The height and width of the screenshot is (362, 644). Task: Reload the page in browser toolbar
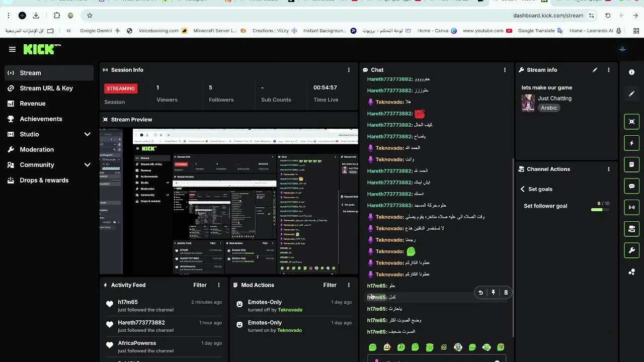(x=608, y=16)
